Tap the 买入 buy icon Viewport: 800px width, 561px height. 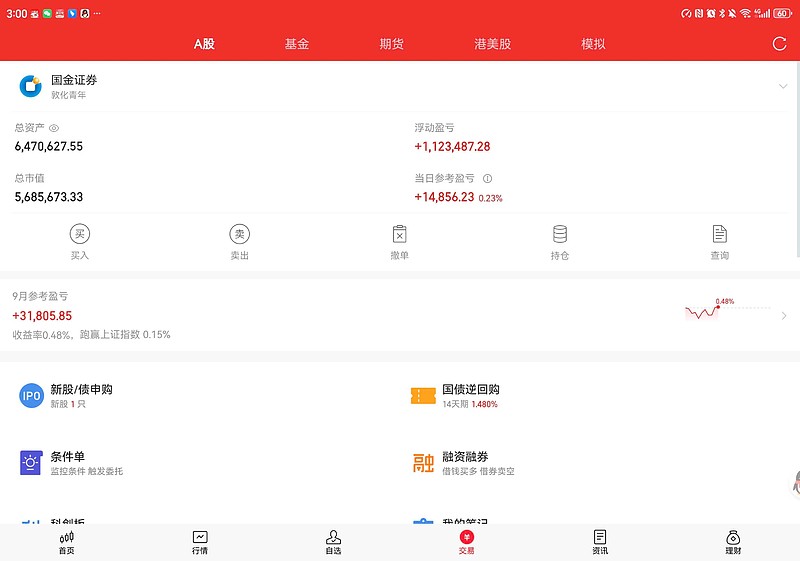(x=80, y=234)
